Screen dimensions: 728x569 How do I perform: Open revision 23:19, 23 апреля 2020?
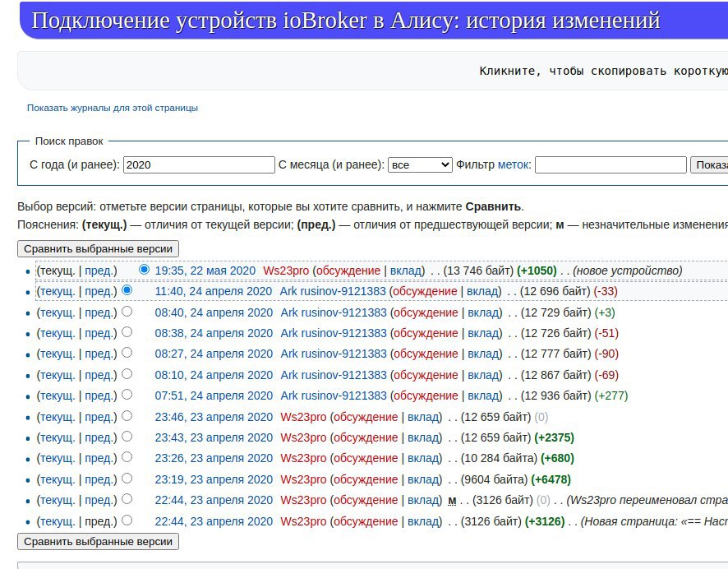[214, 479]
